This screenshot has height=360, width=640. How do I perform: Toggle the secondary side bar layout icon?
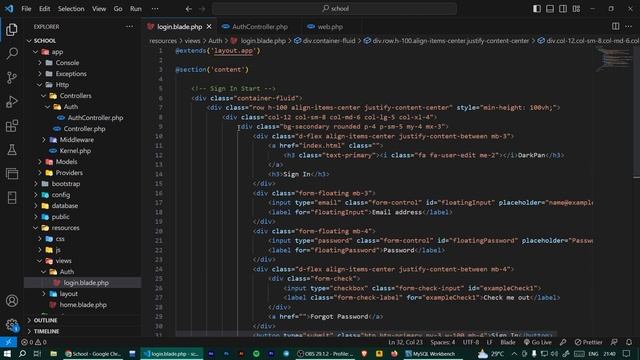[x=563, y=9]
